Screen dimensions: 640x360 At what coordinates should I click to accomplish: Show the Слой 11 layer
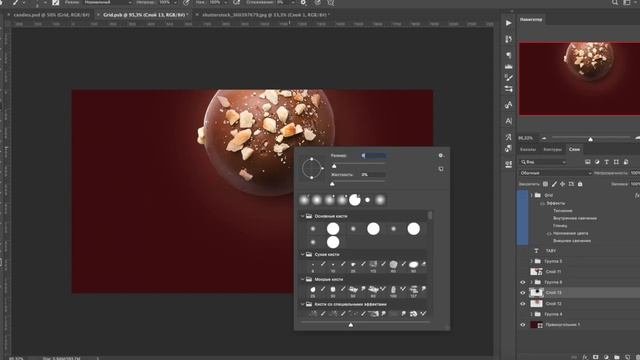(523, 271)
